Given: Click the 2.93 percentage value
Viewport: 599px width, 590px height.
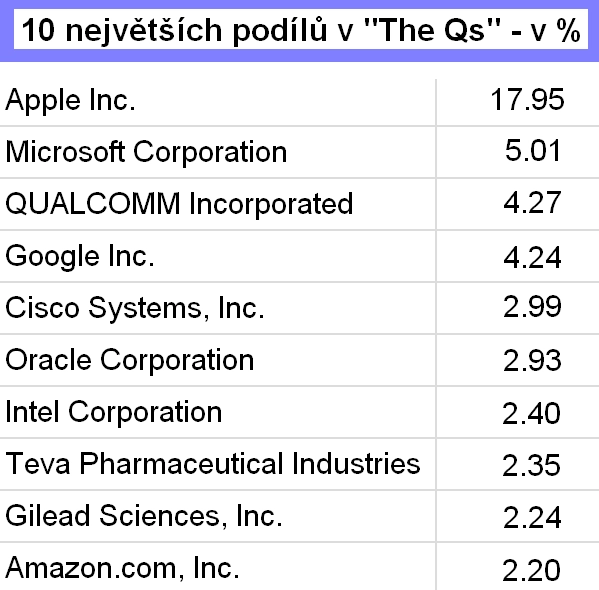Looking at the screenshot, I should click(533, 360).
